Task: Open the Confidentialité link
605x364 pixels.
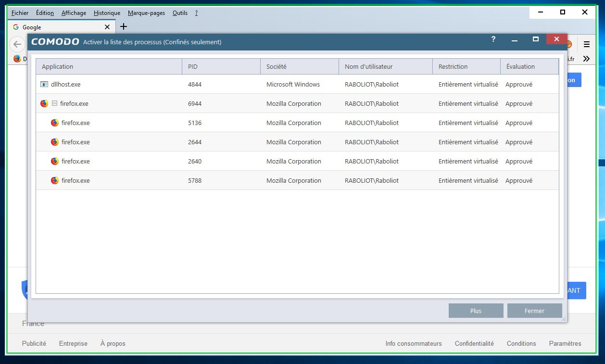Action: coord(474,343)
